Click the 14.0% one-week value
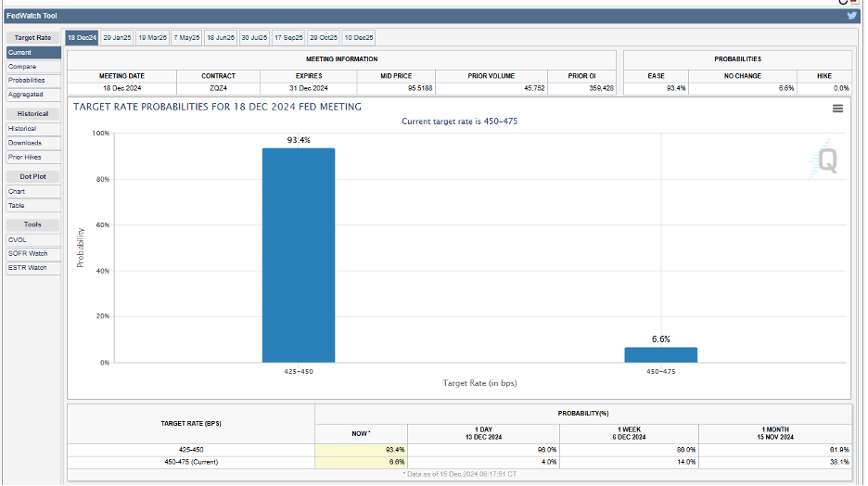This screenshot has height=486, width=868. 686,462
